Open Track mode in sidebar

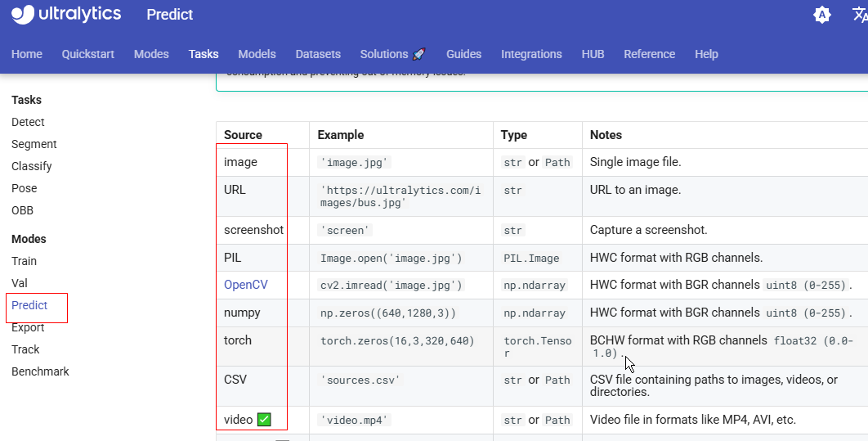click(x=25, y=349)
